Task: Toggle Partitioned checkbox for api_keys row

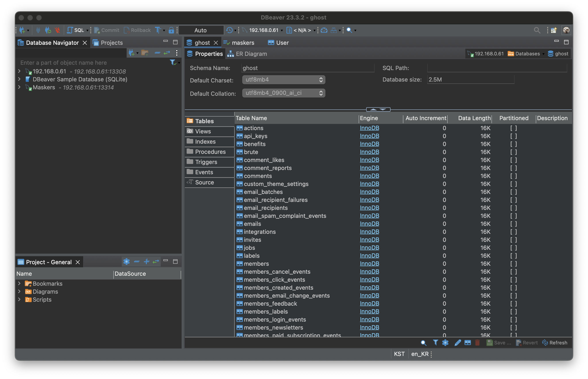Action: click(514, 136)
